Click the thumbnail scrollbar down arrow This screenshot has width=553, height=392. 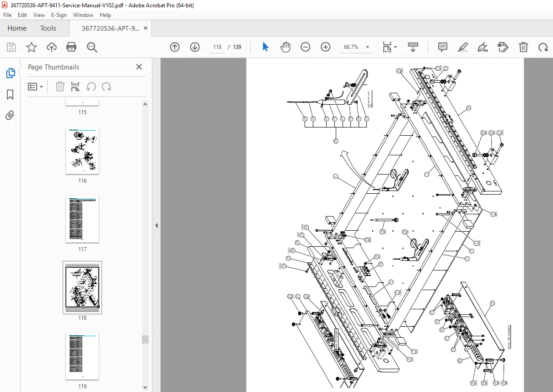[x=145, y=387]
